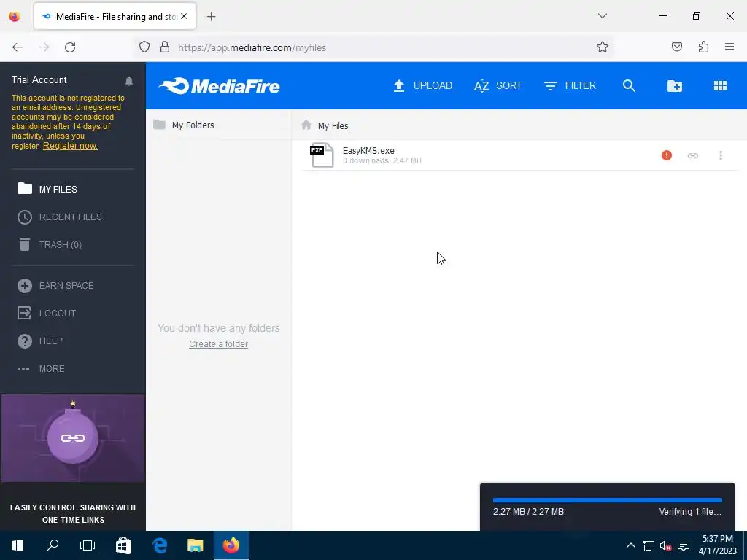Open a new tab with plus button
Viewport: 747px width, 560px height.
tap(211, 17)
